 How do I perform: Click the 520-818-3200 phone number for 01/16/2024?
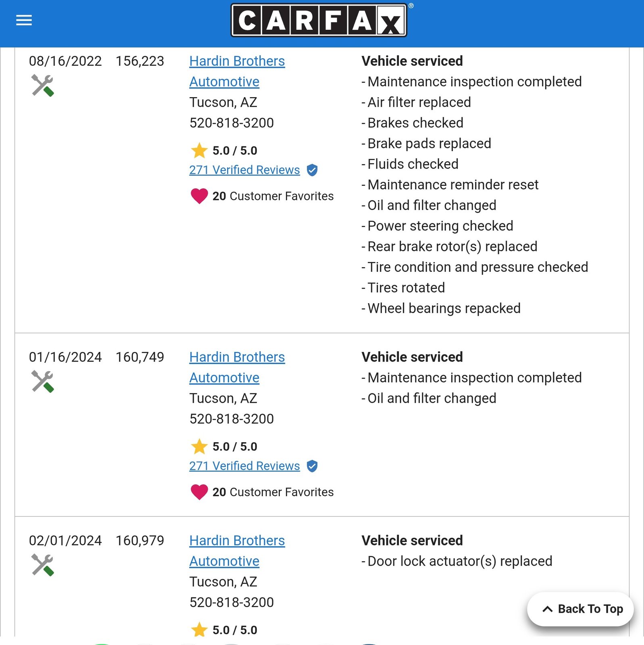coord(231,419)
